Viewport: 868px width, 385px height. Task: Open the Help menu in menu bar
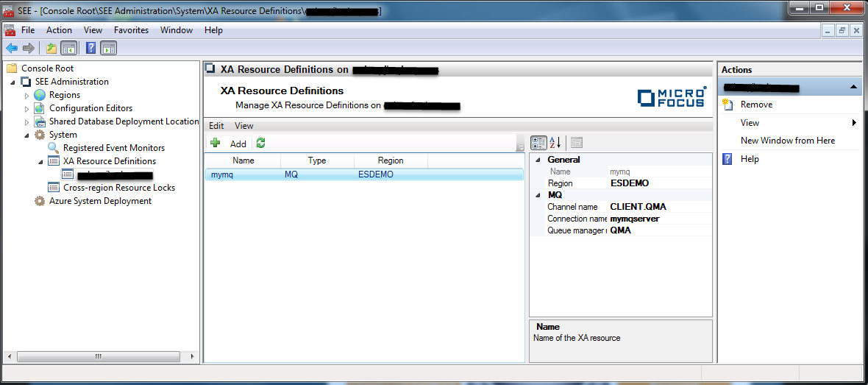click(213, 30)
